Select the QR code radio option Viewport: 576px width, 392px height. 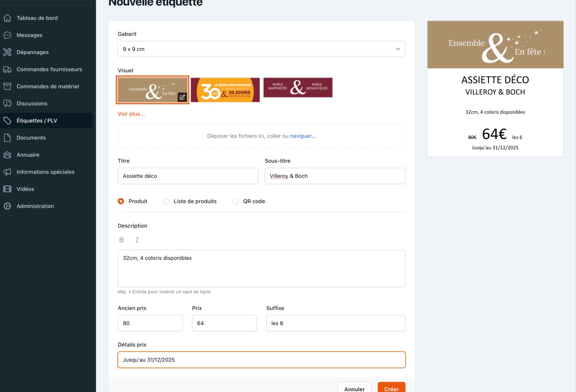click(235, 202)
